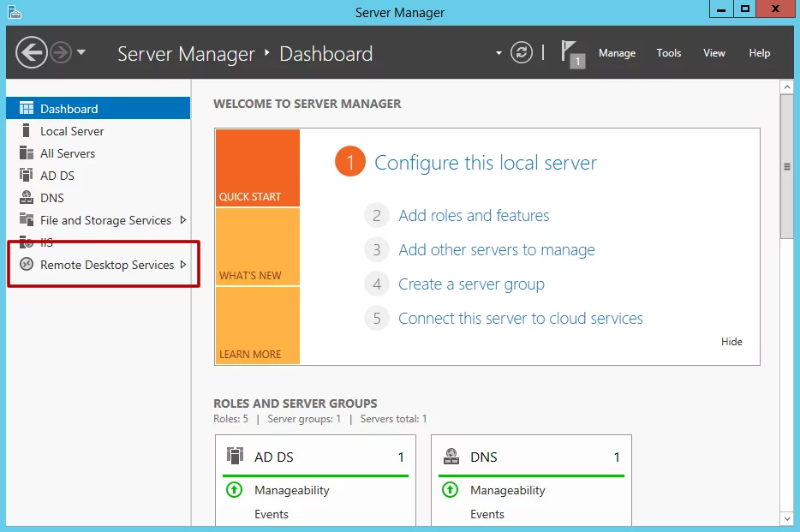This screenshot has height=532, width=800.
Task: Open the Tools menu
Action: point(669,53)
